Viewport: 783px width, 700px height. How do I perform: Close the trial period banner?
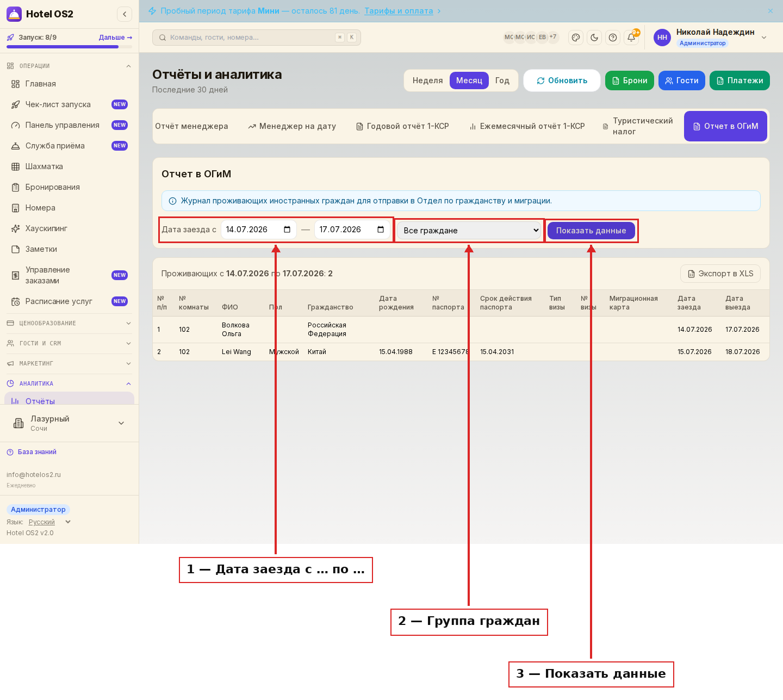tap(770, 11)
